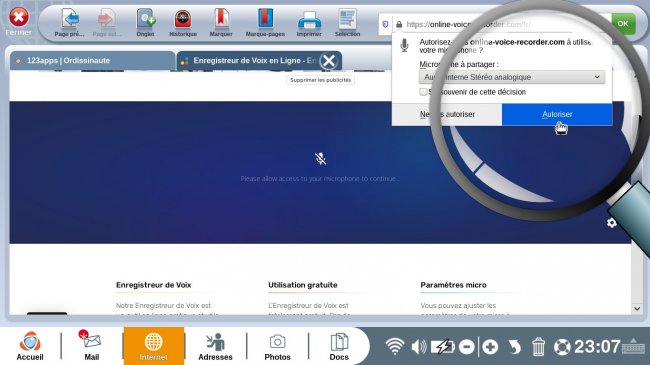The width and height of the screenshot is (650, 365).
Task: Click page scrollbar down arrow
Action: click(x=637, y=308)
